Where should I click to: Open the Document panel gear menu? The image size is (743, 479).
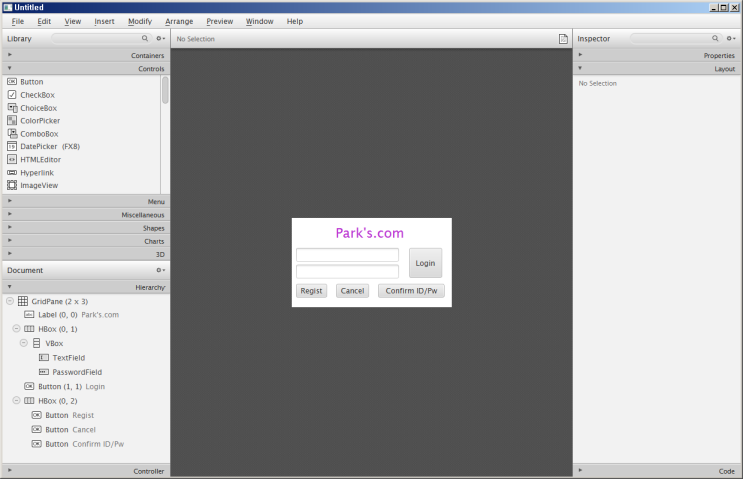[161, 270]
